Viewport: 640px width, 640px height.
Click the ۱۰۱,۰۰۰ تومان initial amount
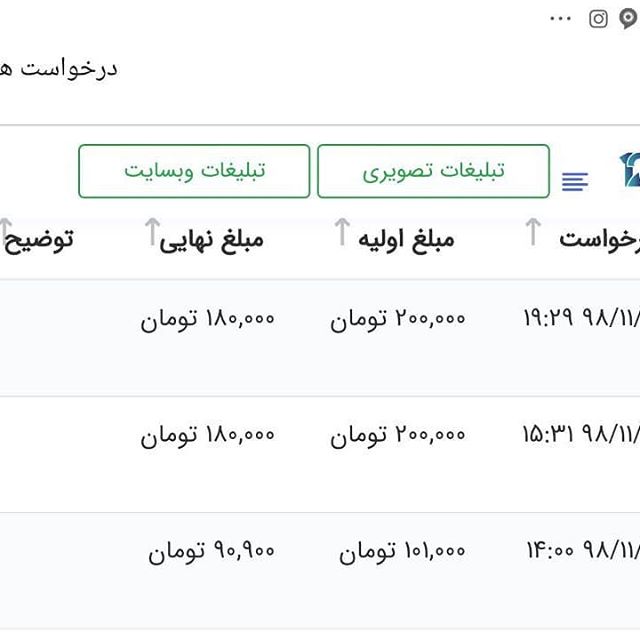click(402, 551)
